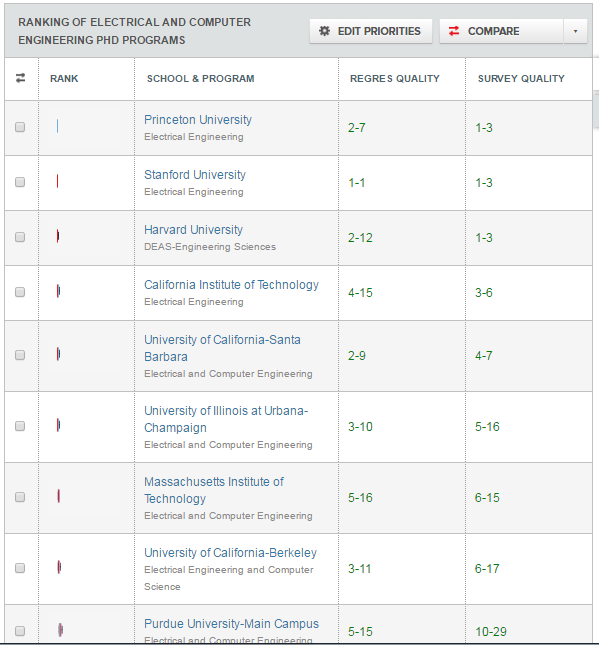Sort by Regres Quality column header
Viewport: 599px width, 645px height.
tap(395, 79)
